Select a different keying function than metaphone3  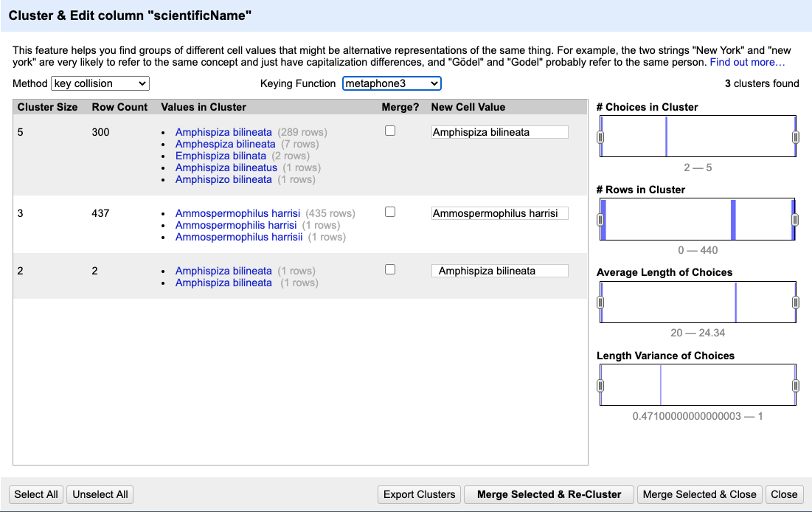(x=391, y=83)
